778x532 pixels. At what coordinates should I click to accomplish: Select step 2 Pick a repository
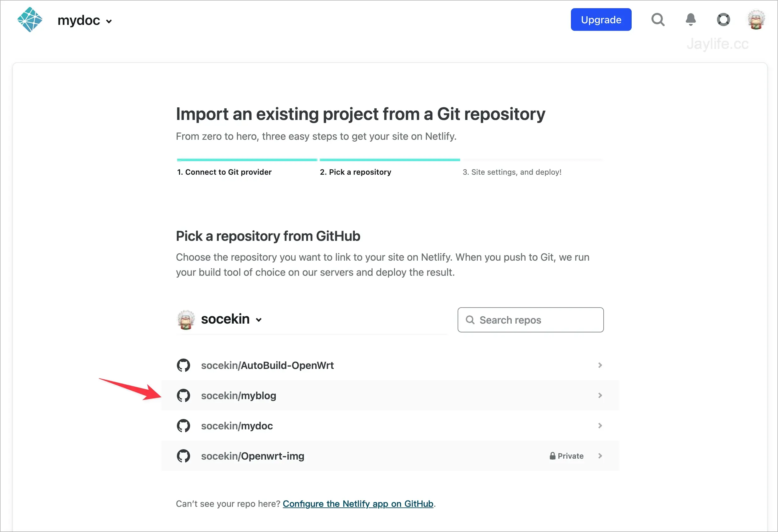pos(356,172)
